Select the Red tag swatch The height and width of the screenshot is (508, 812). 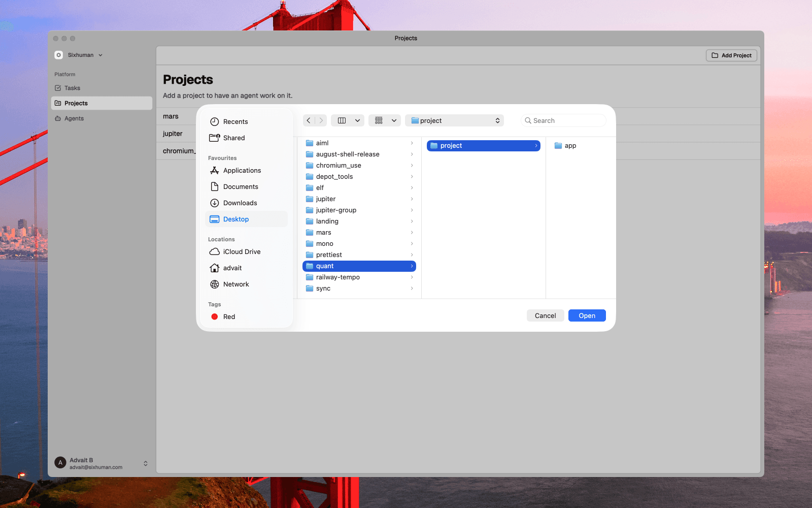[x=215, y=316]
